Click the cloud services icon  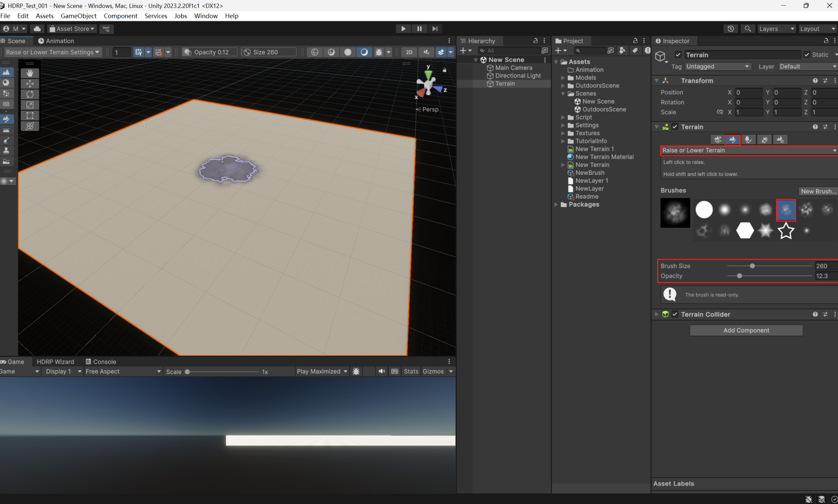tap(38, 29)
